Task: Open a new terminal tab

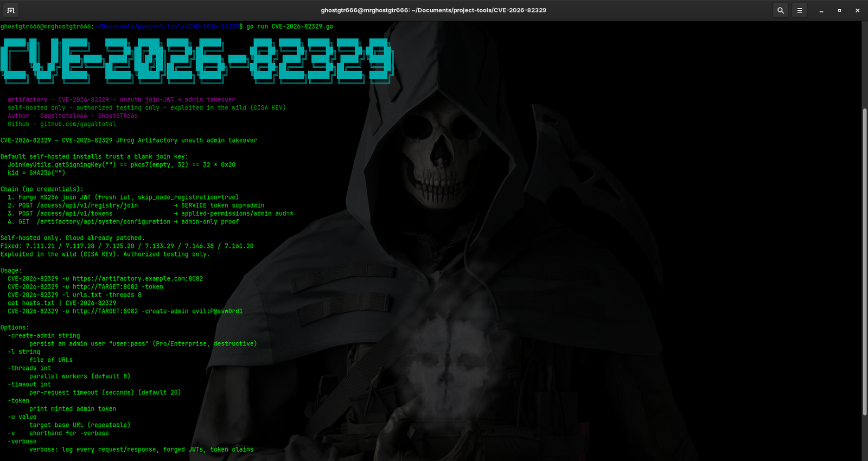Action: click(11, 10)
